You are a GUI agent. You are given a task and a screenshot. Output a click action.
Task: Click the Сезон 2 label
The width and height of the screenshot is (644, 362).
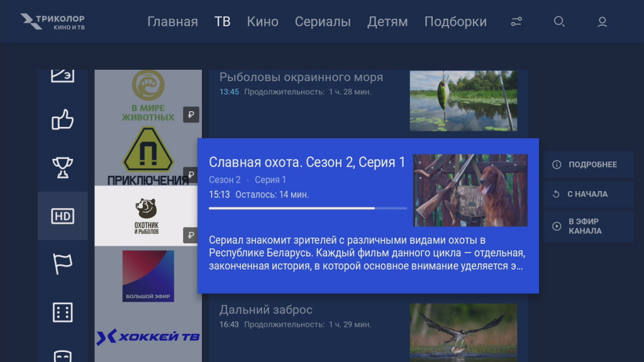click(225, 180)
